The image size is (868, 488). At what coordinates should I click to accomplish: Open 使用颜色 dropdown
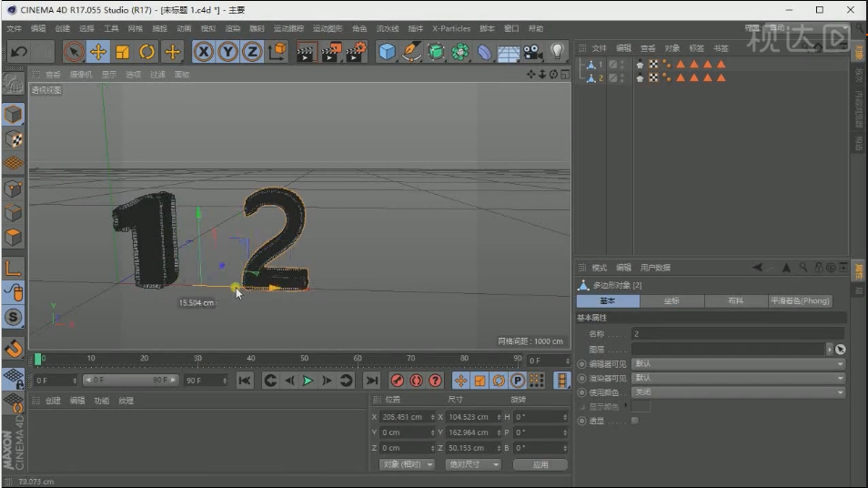tap(738, 392)
